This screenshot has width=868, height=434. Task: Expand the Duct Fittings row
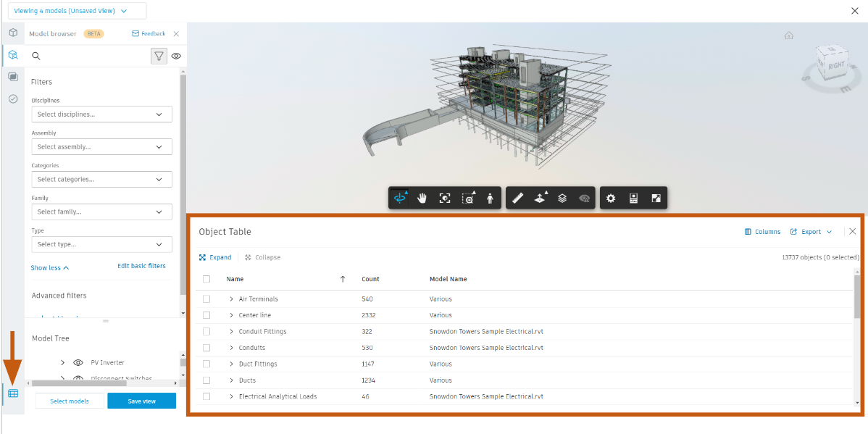click(231, 364)
